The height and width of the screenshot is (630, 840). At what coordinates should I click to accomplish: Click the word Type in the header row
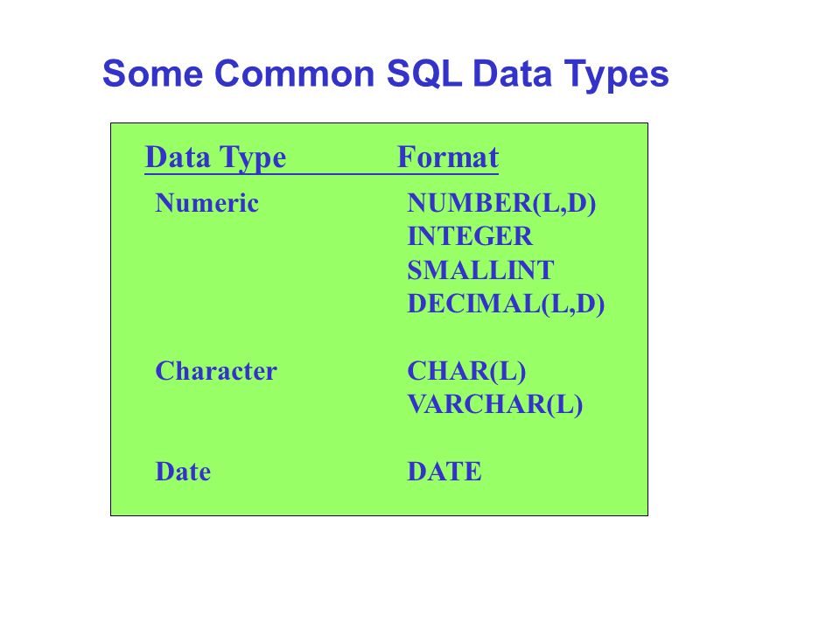tap(253, 158)
